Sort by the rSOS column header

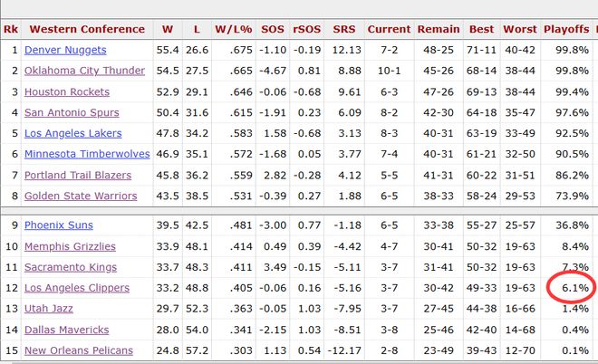point(308,28)
